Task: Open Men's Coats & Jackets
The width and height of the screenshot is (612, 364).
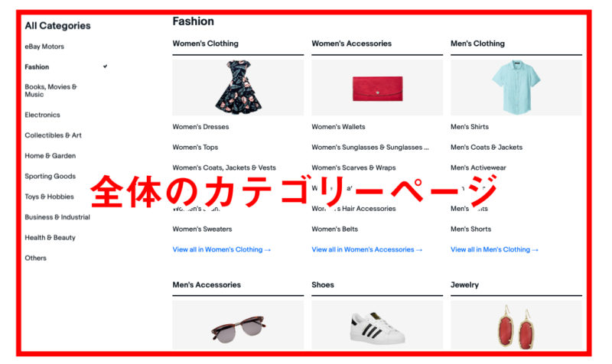Action: point(487,147)
